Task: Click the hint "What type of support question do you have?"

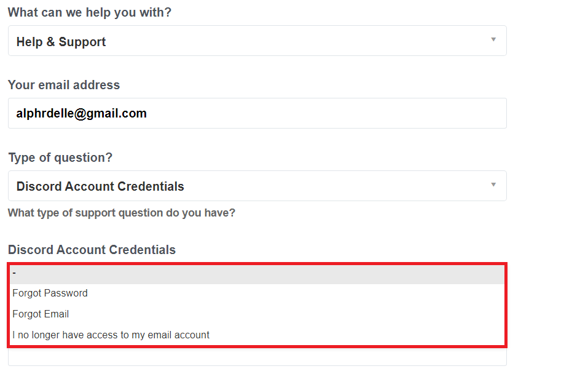Action: pyautogui.click(x=122, y=213)
